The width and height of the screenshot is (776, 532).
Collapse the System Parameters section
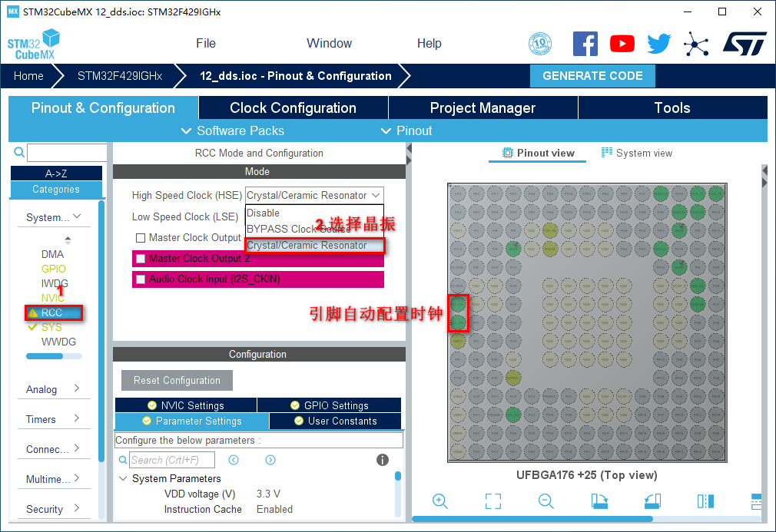tap(124, 478)
